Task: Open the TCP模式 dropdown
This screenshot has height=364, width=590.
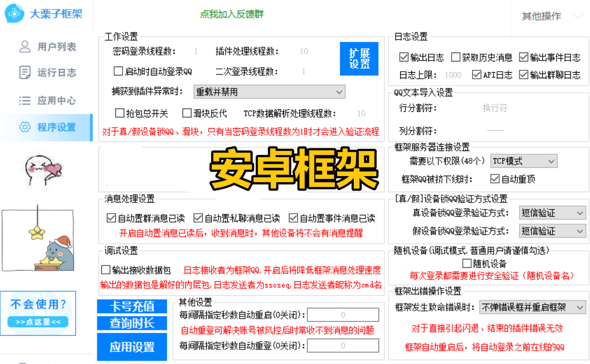Action: coord(523,161)
